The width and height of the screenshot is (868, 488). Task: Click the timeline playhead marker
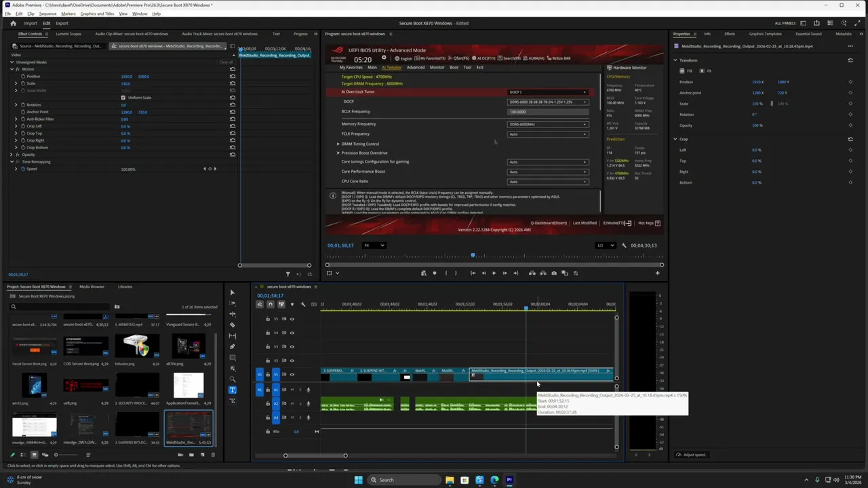526,308
